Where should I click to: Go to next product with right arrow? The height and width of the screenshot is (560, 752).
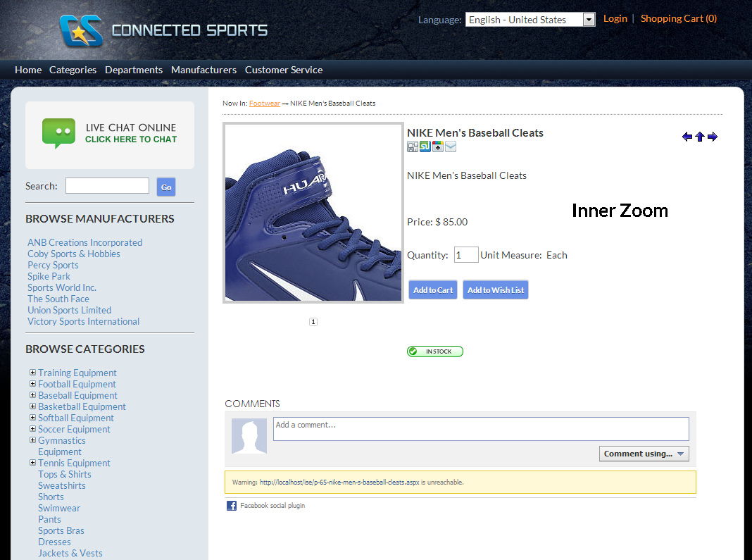[x=713, y=137]
